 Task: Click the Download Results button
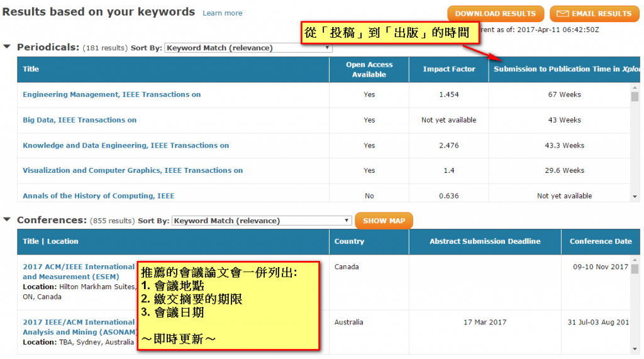pyautogui.click(x=496, y=14)
